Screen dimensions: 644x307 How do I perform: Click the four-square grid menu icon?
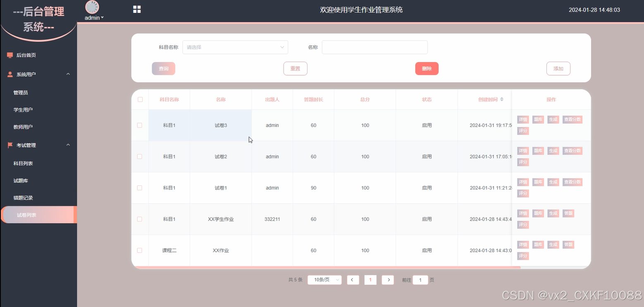[137, 9]
